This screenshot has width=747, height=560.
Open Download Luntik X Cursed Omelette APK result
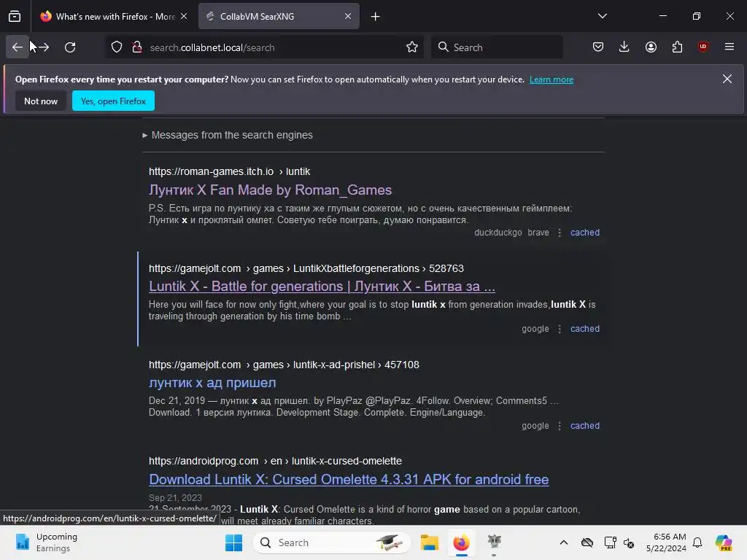click(349, 480)
